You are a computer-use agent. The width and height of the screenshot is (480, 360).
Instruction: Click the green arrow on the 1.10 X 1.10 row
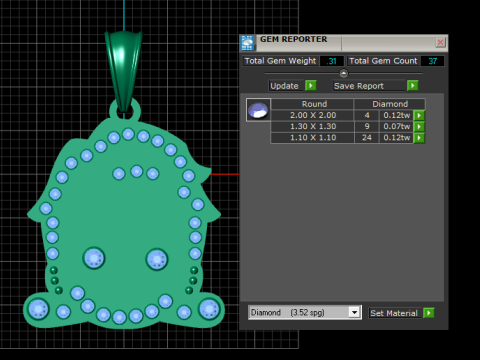[x=419, y=138]
